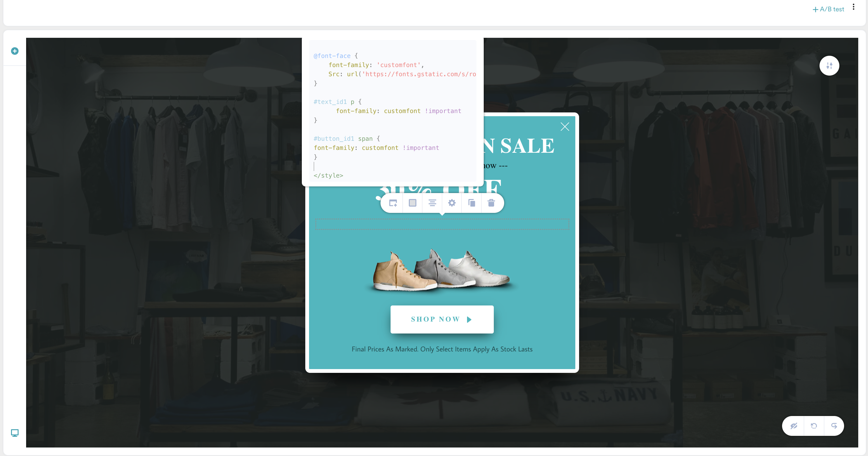Open the design settings sliders button
The image size is (868, 456).
tap(829, 66)
